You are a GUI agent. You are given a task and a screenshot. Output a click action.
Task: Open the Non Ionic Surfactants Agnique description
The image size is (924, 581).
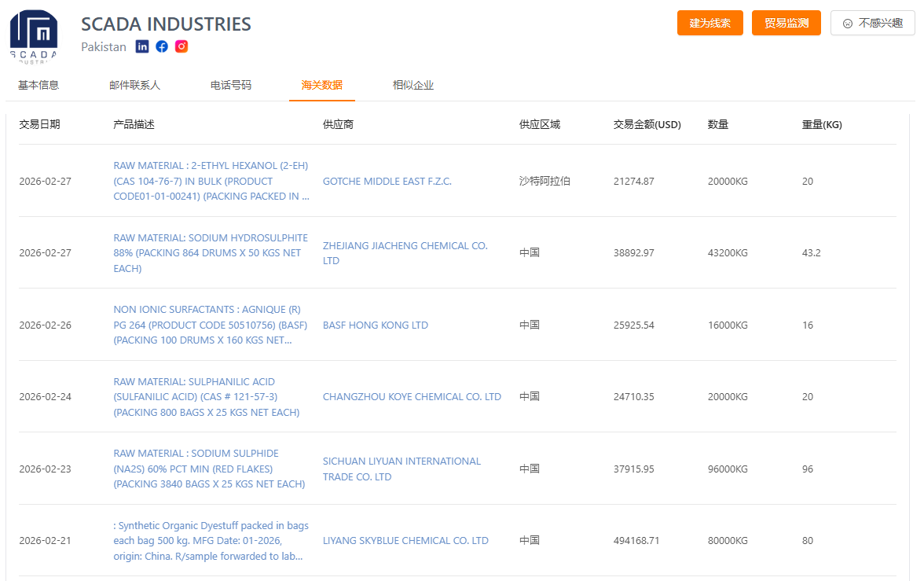click(211, 325)
